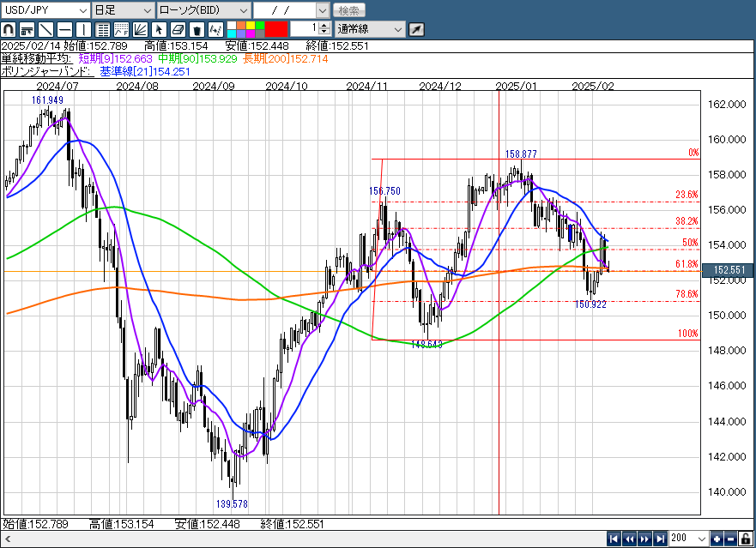756x548 pixels.
Task: Pick the green color swatch
Action: coord(260,26)
